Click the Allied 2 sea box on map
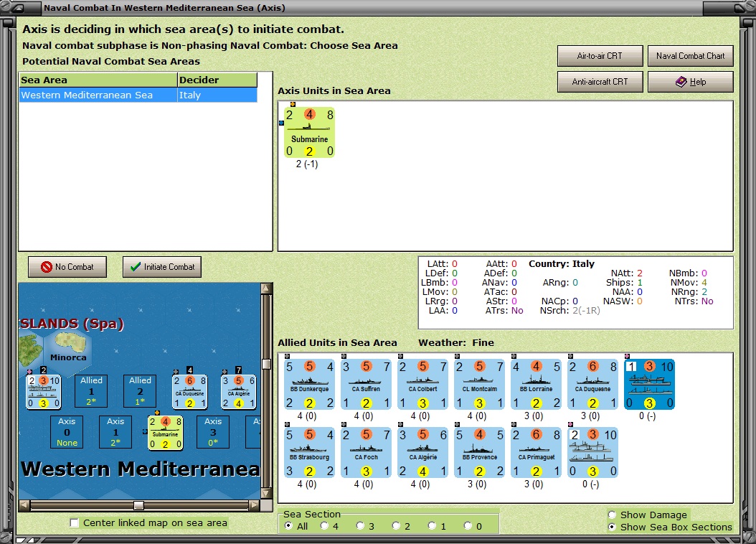Screen dimensions: 756x544 coord(140,391)
